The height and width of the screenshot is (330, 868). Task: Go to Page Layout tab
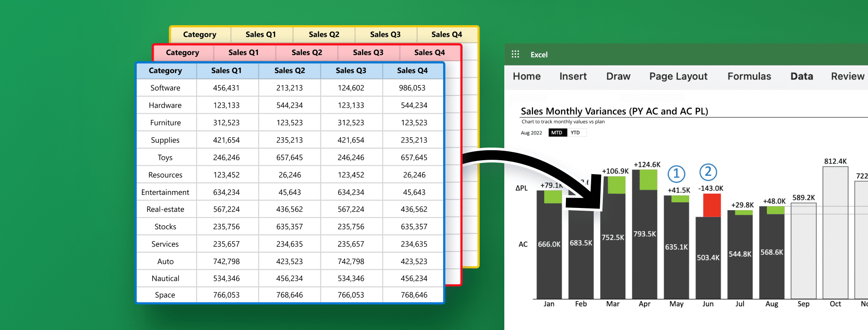pyautogui.click(x=678, y=76)
